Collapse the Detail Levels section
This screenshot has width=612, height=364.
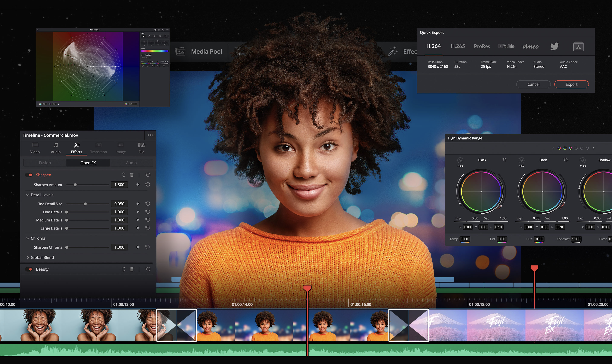point(28,195)
